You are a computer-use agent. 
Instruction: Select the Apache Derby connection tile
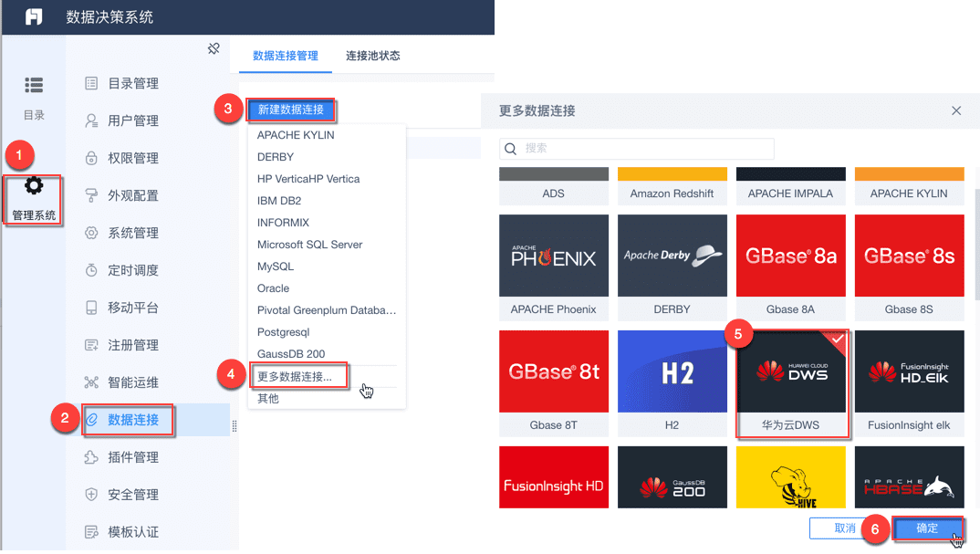[x=672, y=267]
